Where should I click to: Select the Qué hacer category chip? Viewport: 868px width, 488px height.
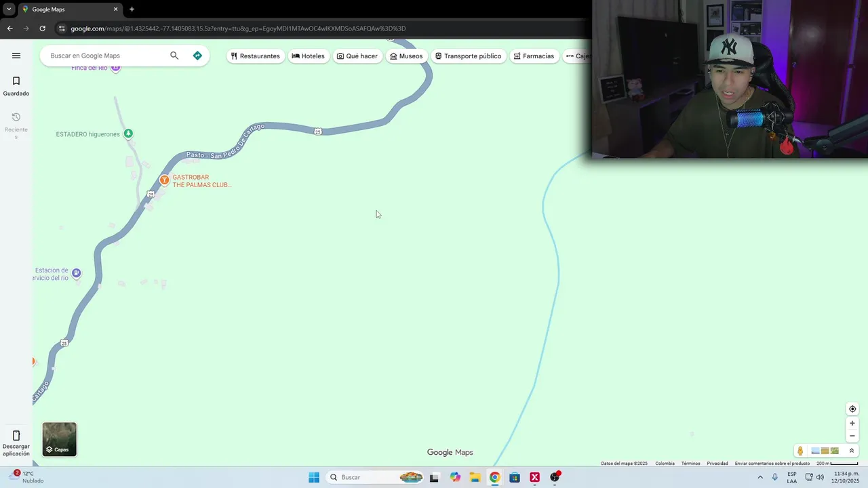(x=357, y=56)
